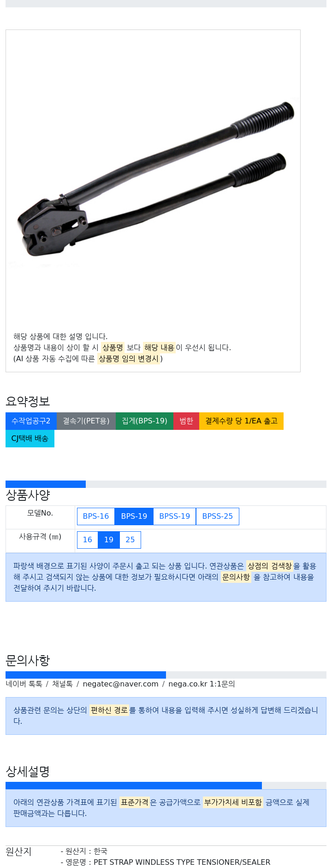Image resolution: width=332 pixels, height=868 pixels.
Task: Select the 19 mm size option
Action: point(109,540)
